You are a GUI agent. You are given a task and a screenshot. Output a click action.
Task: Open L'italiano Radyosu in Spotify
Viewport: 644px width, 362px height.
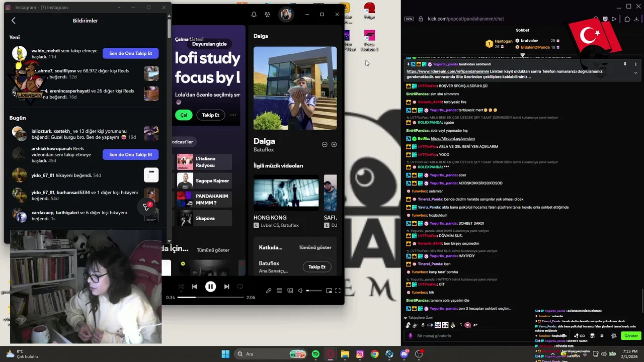pyautogui.click(x=204, y=162)
